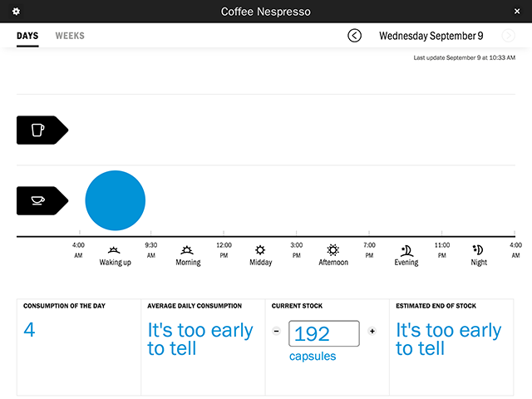Click the CONSUMPTION OF THE DAY heading

click(x=64, y=306)
